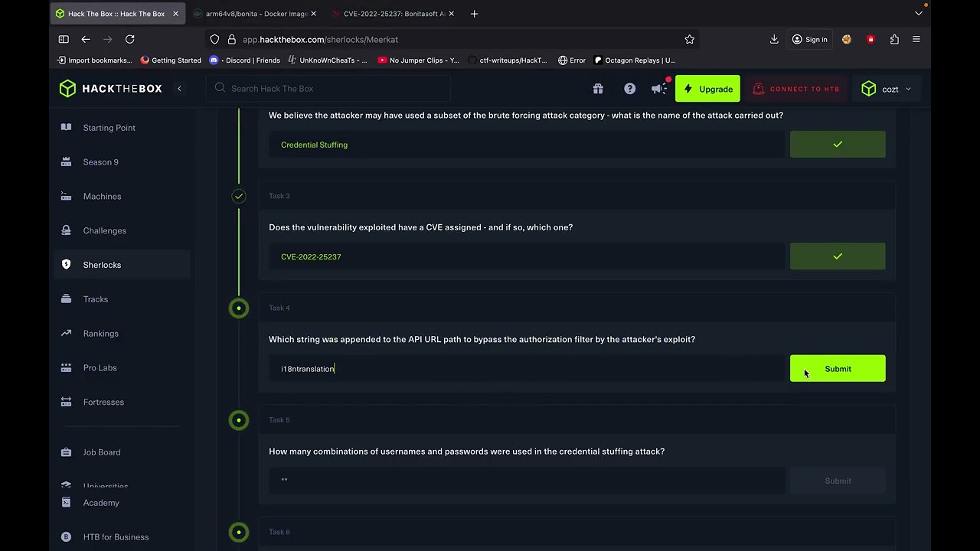Screen dimensions: 980x551
Task: Go back with the browser back arrow
Action: coord(86,39)
